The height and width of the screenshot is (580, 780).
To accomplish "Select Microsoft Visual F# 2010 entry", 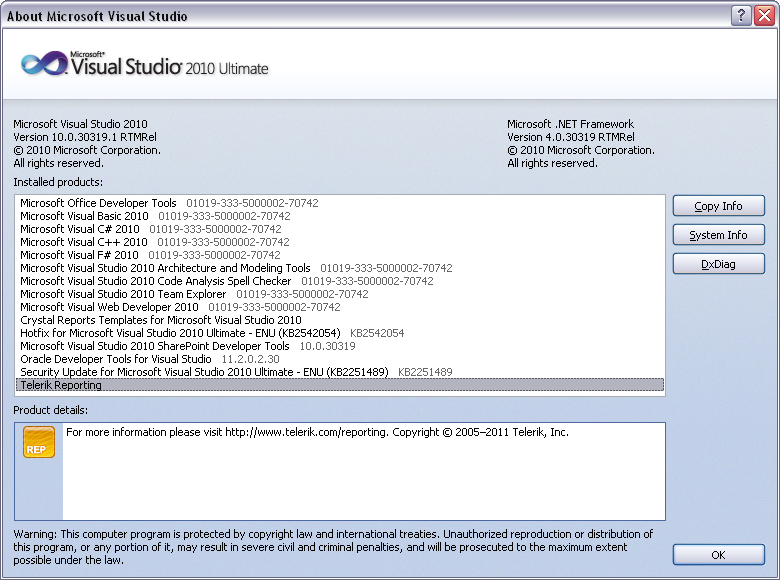I will 339,255.
